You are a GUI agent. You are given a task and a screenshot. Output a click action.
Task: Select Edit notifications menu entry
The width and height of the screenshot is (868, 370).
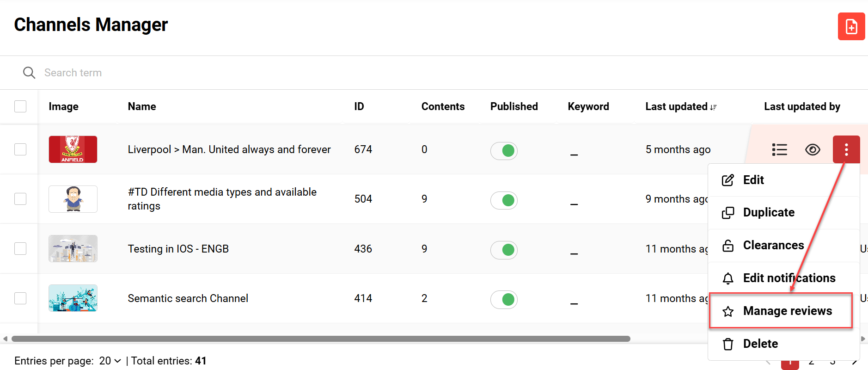point(784,278)
